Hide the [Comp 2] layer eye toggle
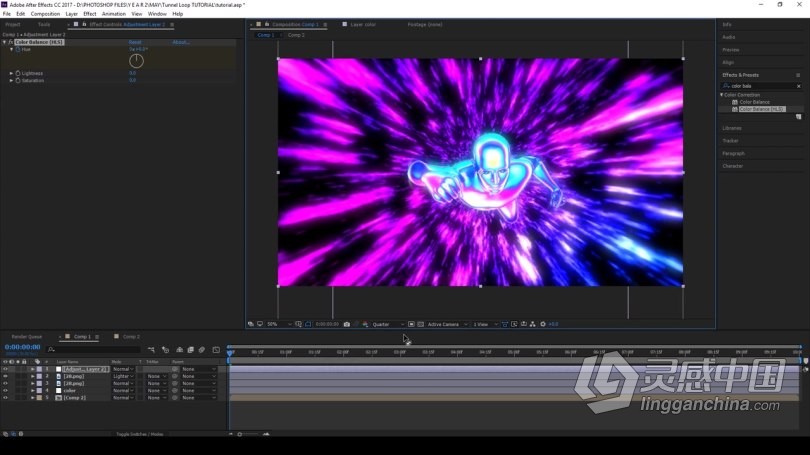The width and height of the screenshot is (810, 455). 5,398
